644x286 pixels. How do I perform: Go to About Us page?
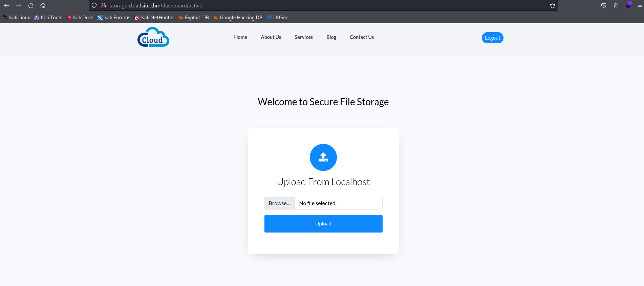pyautogui.click(x=271, y=37)
